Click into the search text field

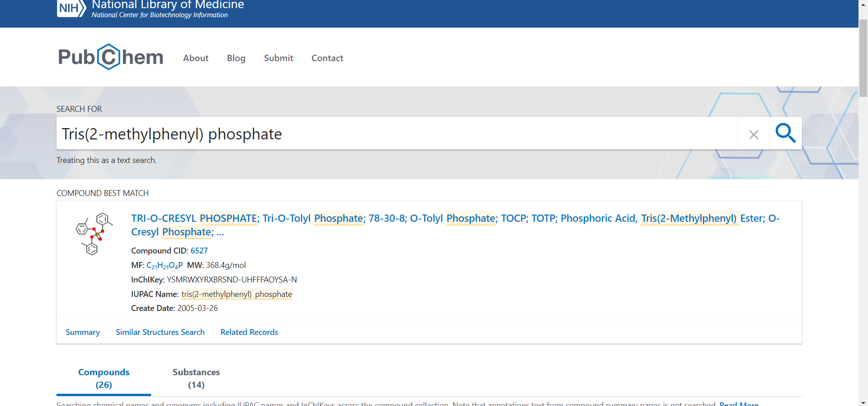point(397,134)
